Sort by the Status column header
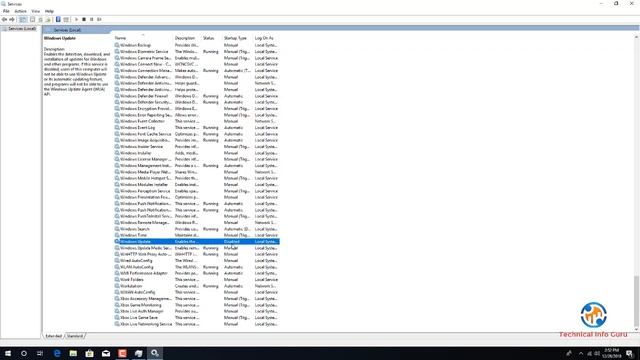The height and width of the screenshot is (360, 640). click(212, 38)
